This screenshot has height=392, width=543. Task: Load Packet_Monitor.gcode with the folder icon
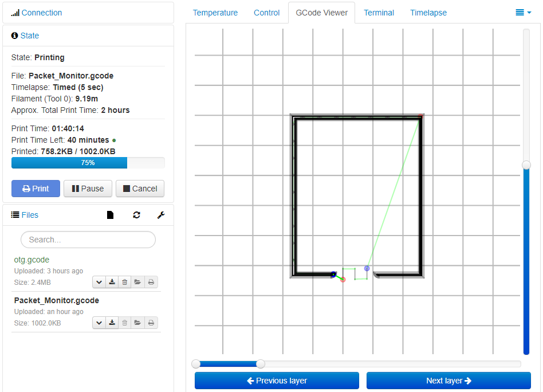click(137, 323)
